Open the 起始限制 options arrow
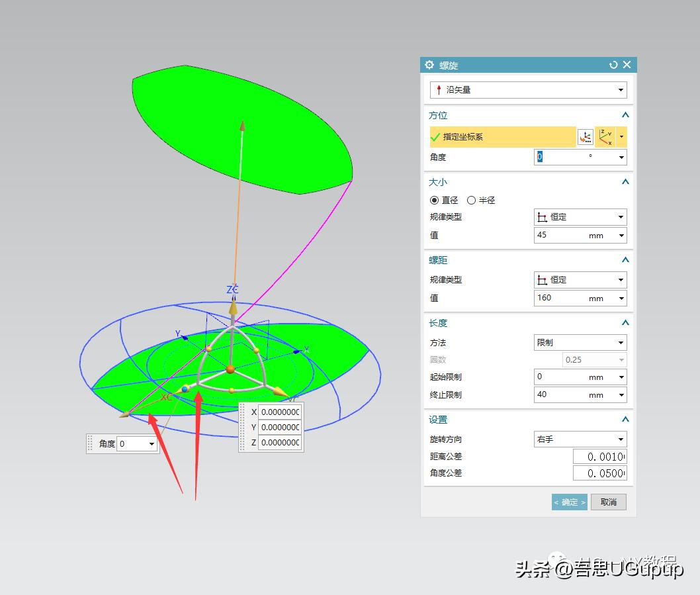Image resolution: width=700 pixels, height=595 pixels. tap(621, 377)
